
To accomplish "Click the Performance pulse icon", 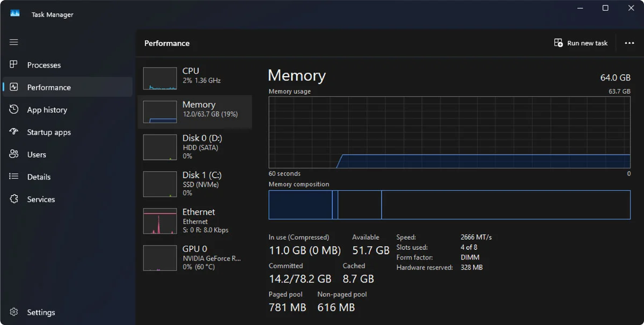I will point(14,87).
